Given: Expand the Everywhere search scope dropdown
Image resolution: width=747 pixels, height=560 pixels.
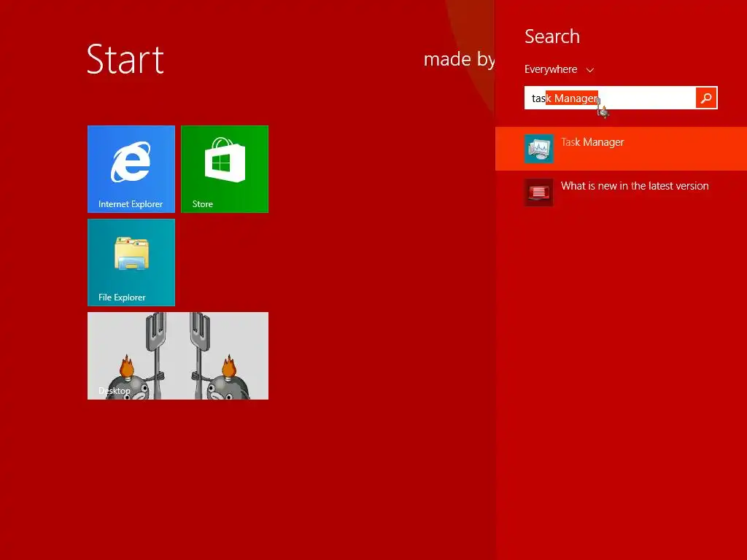Looking at the screenshot, I should pos(559,69).
